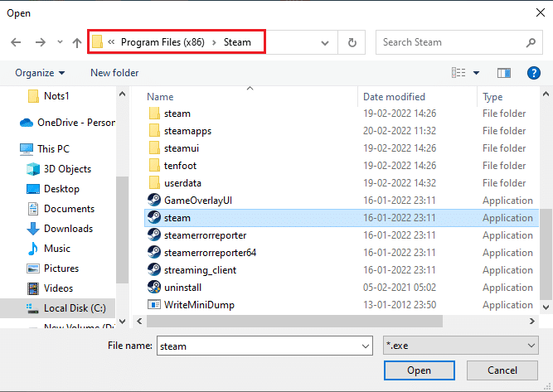
Task: Select streaming_client application
Action: click(x=342, y=270)
